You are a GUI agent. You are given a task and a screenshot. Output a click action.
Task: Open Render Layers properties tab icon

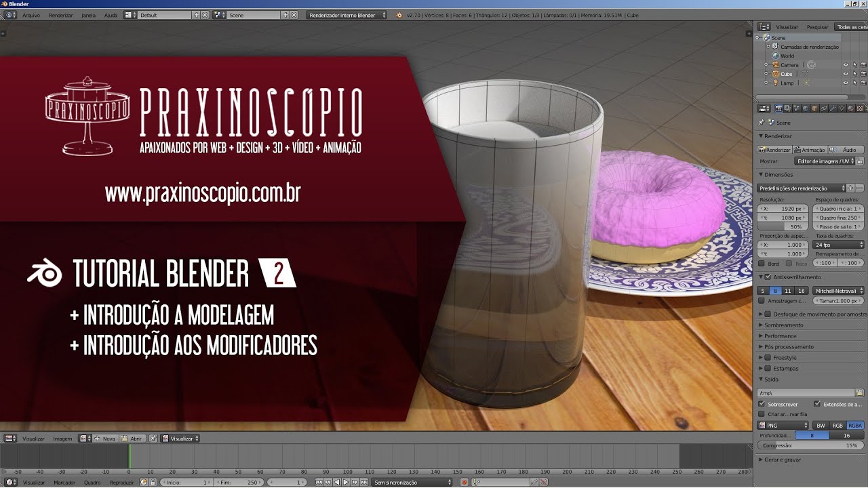click(x=788, y=108)
